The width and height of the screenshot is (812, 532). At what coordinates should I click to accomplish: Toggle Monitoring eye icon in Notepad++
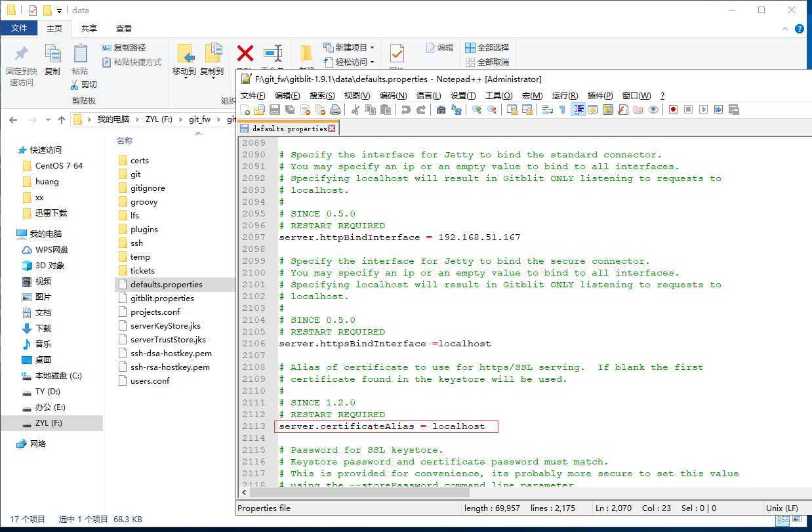pos(653,110)
